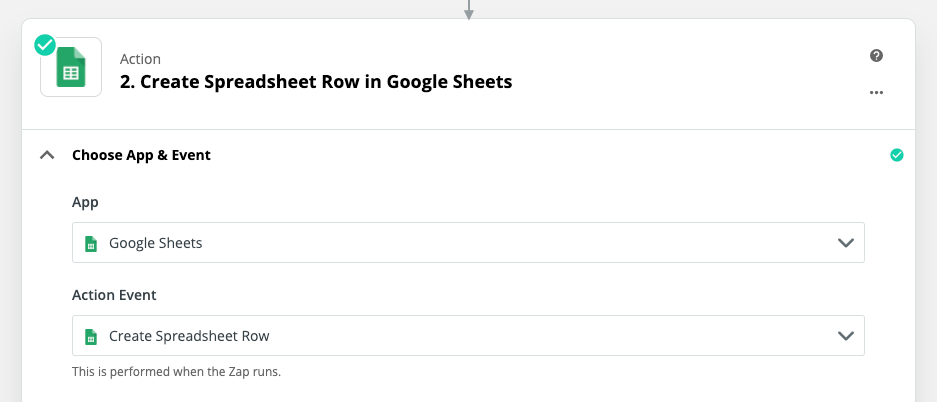937x402 pixels.
Task: Click the Sheets icon inside the App field
Action: (90, 243)
